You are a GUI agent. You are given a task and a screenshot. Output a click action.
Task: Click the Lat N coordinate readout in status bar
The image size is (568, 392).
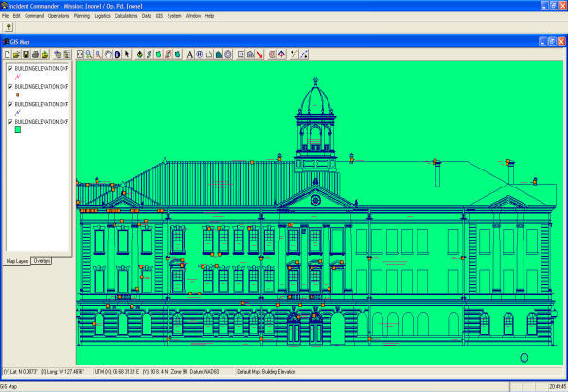[20, 372]
